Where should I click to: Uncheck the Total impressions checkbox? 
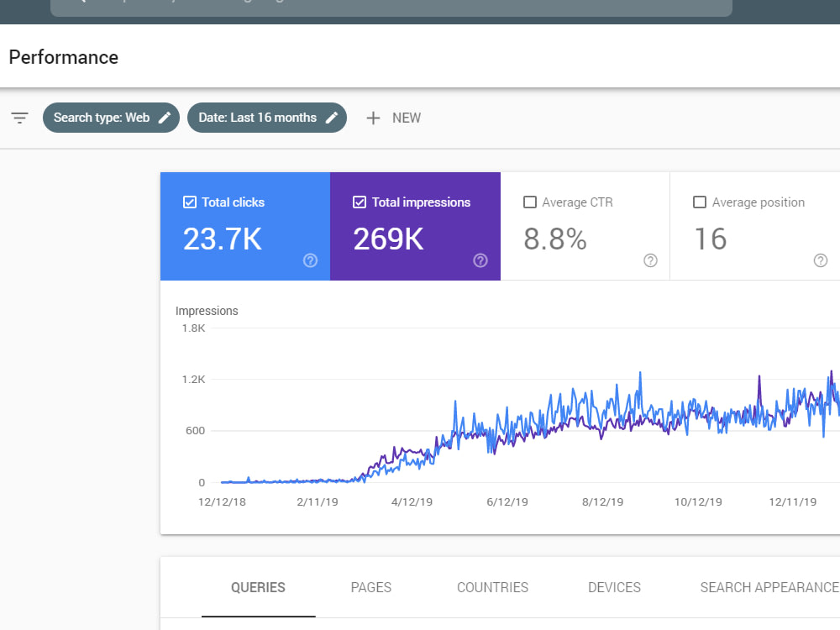tap(360, 202)
